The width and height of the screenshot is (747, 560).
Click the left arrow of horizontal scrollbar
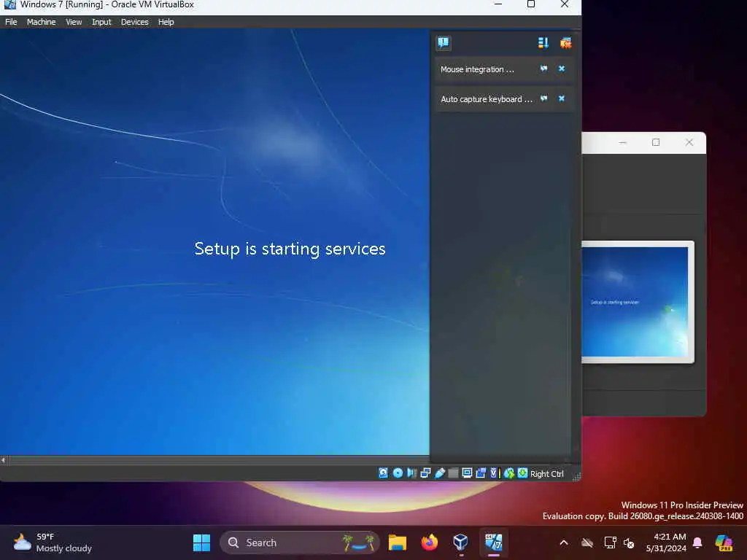point(4,460)
